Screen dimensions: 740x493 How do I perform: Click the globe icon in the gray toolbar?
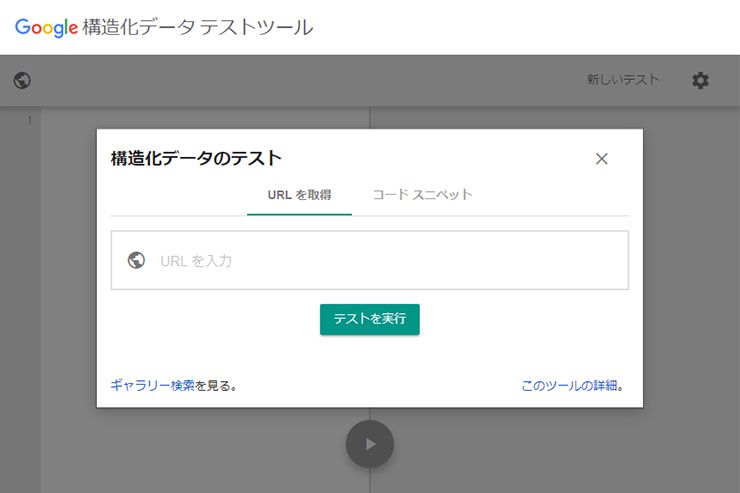point(22,81)
